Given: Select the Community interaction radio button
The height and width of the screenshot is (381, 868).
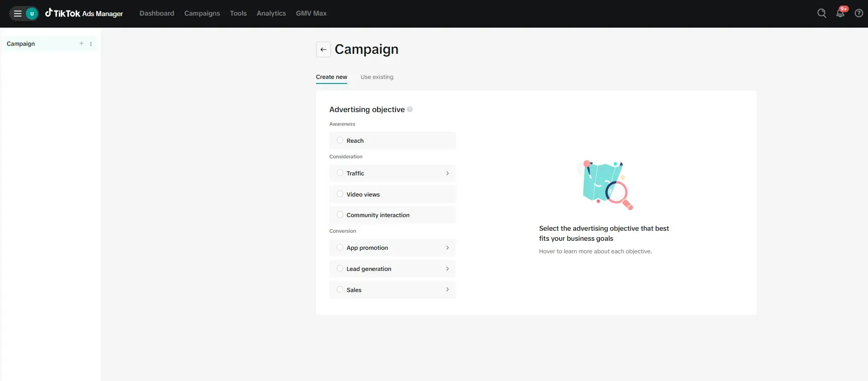Looking at the screenshot, I should tap(340, 215).
